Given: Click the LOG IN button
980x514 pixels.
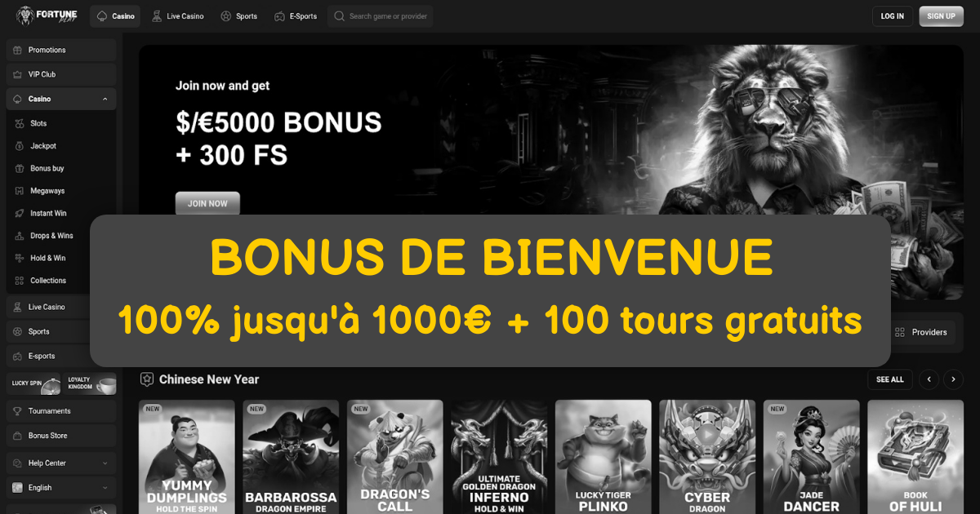Looking at the screenshot, I should coord(893,16).
